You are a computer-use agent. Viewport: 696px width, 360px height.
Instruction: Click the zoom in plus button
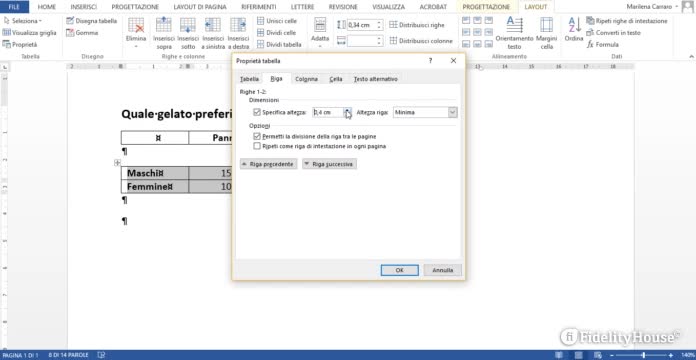click(671, 355)
